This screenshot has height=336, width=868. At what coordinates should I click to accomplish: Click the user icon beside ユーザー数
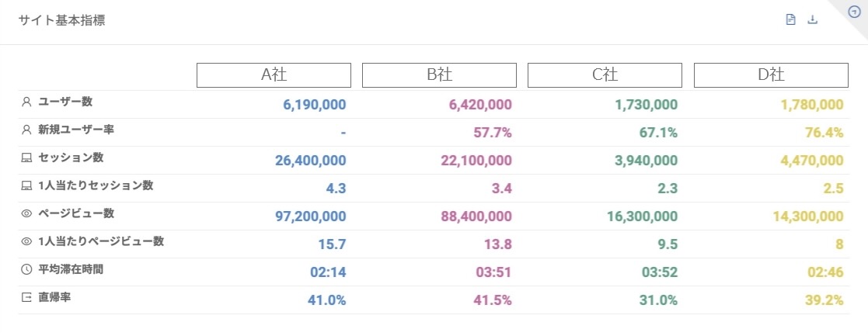pos(26,102)
